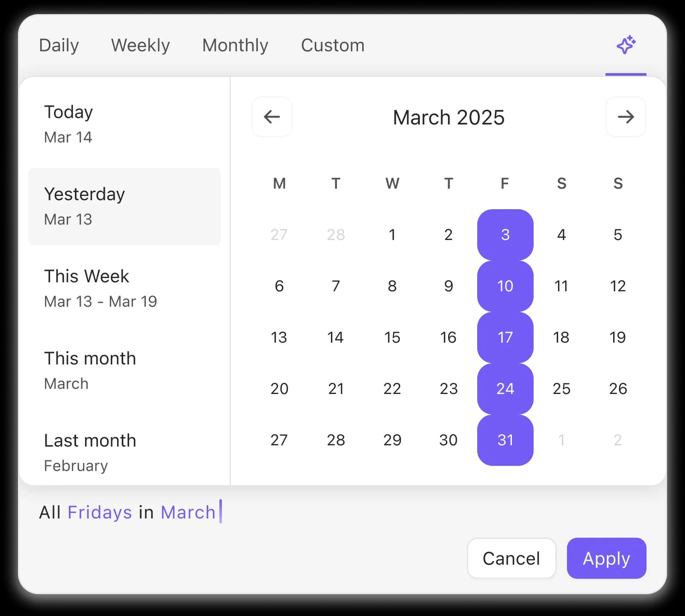Navigate to previous month with left arrow
The image size is (685, 616).
pos(272,117)
